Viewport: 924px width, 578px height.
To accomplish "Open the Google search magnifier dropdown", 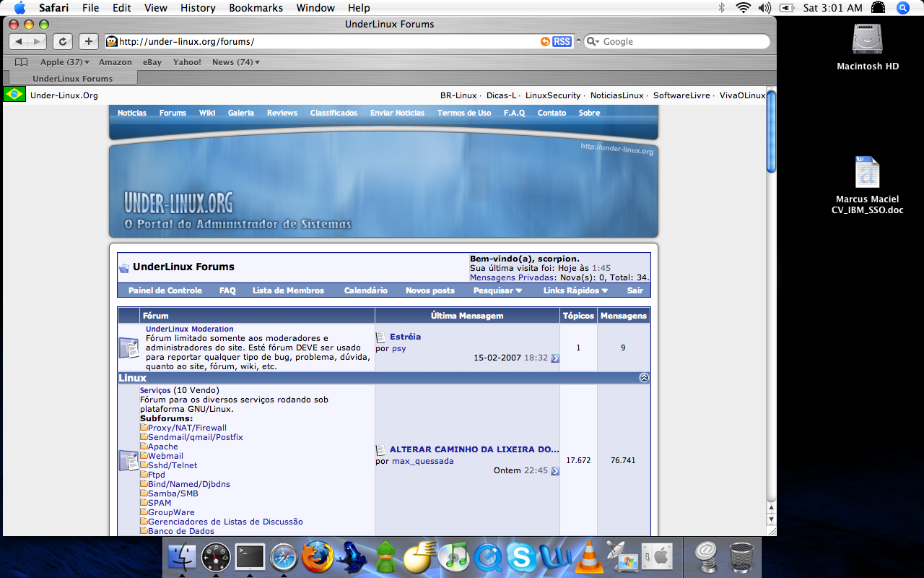I will point(593,42).
